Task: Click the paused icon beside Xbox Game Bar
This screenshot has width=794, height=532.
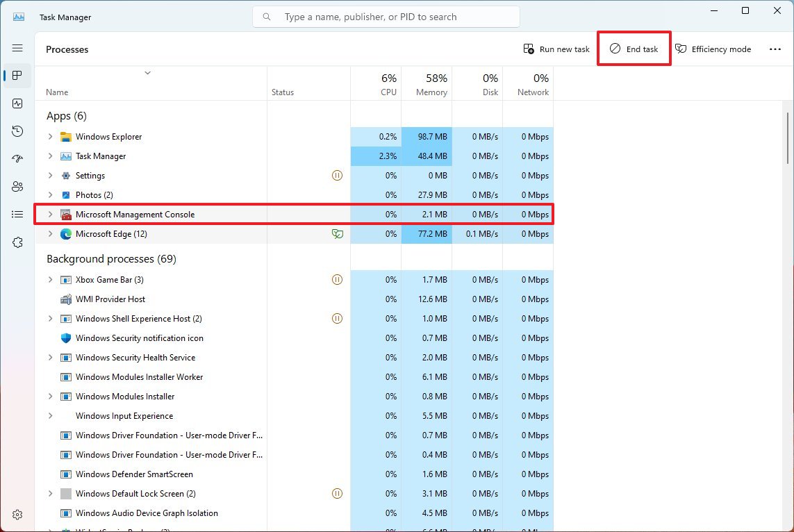Action: [337, 279]
